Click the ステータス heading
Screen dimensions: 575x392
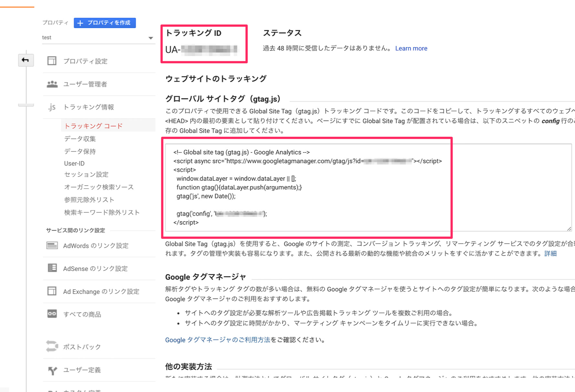[282, 33]
